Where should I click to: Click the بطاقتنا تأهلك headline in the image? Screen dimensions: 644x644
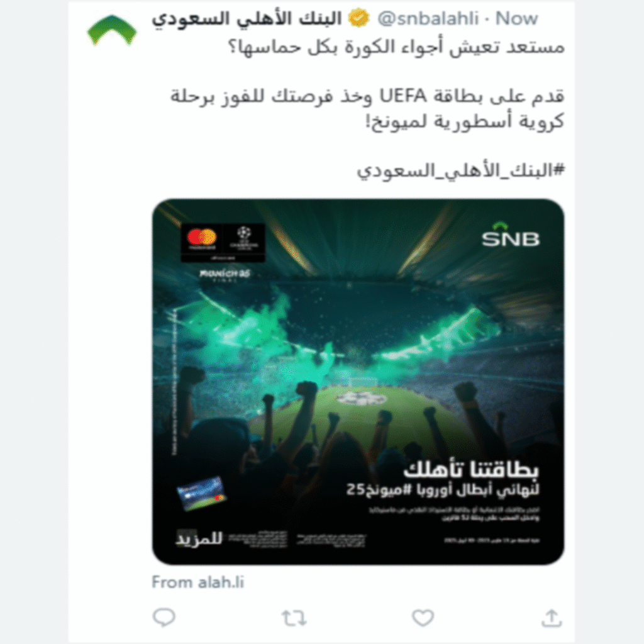471,469
